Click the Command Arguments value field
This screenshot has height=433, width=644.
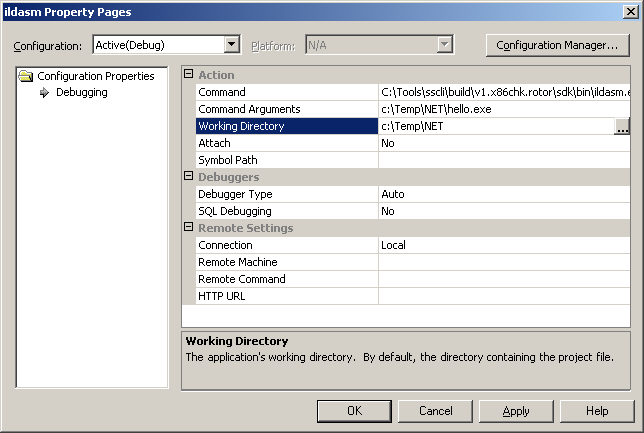click(x=504, y=109)
